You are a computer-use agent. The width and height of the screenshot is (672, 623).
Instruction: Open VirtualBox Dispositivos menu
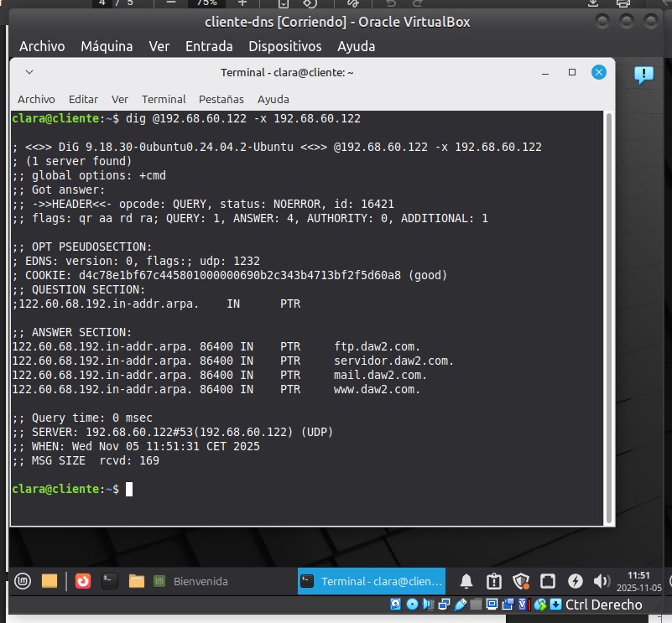pos(285,46)
